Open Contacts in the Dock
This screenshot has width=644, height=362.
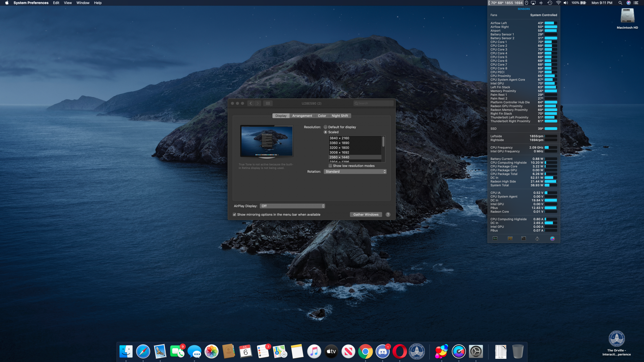229,351
